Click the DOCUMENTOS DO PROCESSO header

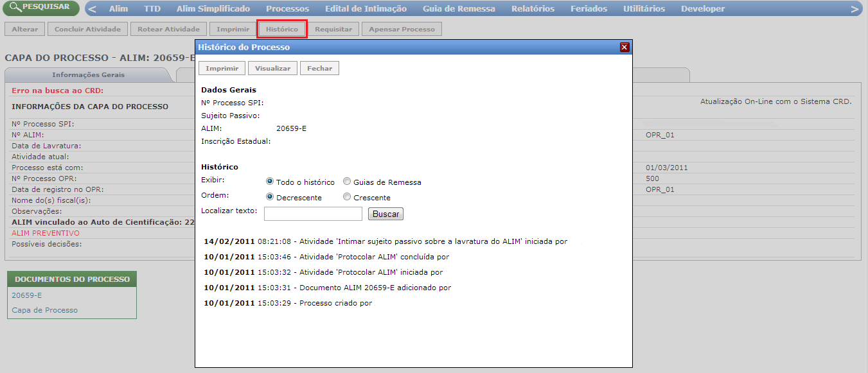tap(72, 279)
